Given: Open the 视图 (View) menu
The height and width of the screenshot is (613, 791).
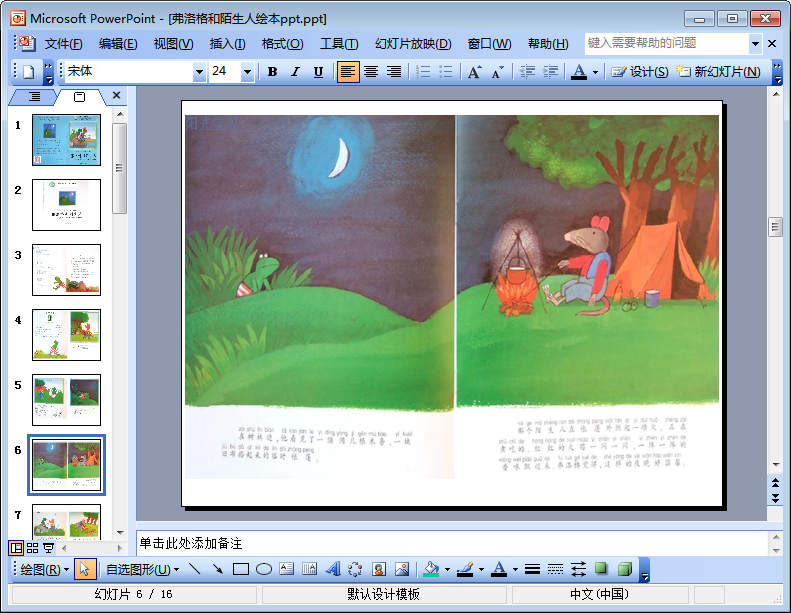Looking at the screenshot, I should [173, 44].
